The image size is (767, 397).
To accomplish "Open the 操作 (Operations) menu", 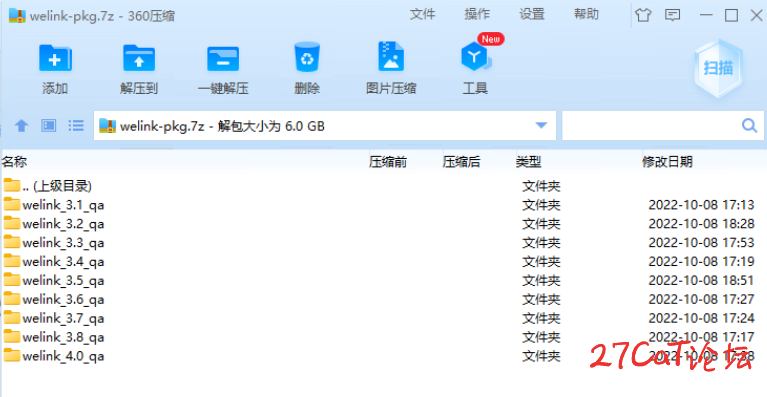I will pyautogui.click(x=477, y=15).
